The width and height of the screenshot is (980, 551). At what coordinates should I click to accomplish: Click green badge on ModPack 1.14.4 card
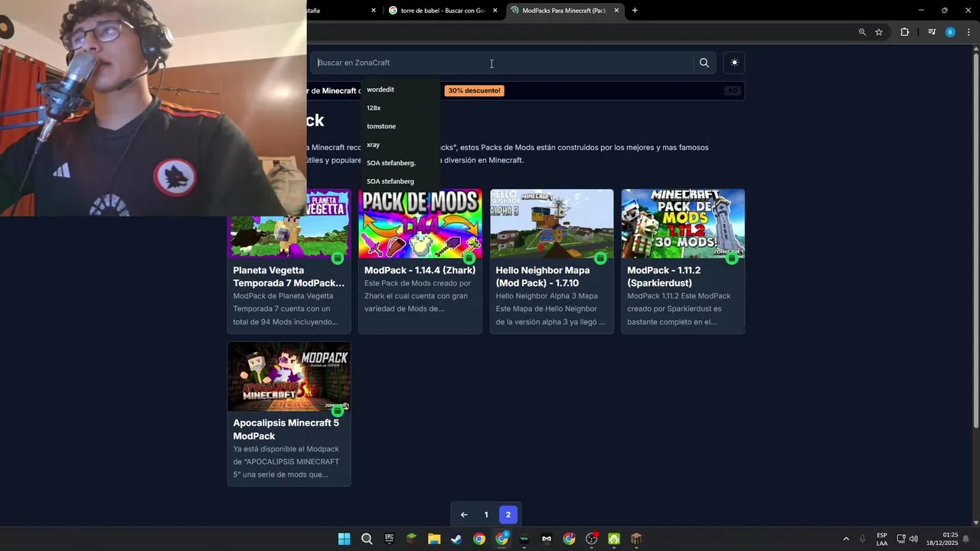coord(469,259)
